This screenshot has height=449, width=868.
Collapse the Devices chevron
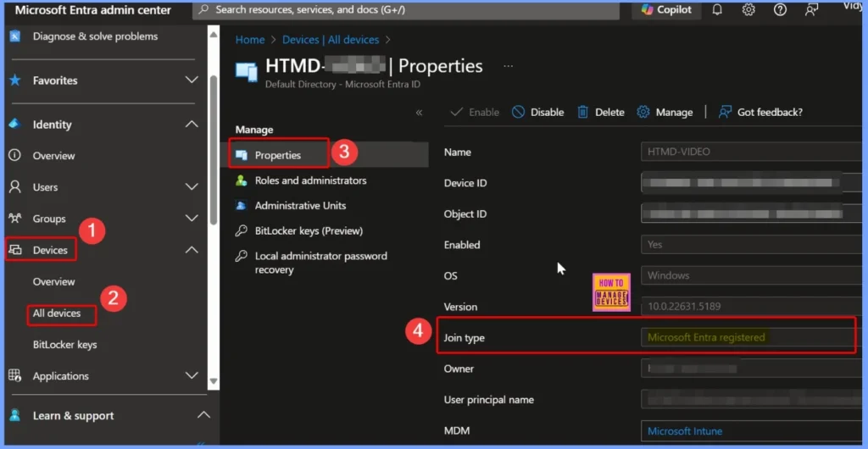coord(192,250)
